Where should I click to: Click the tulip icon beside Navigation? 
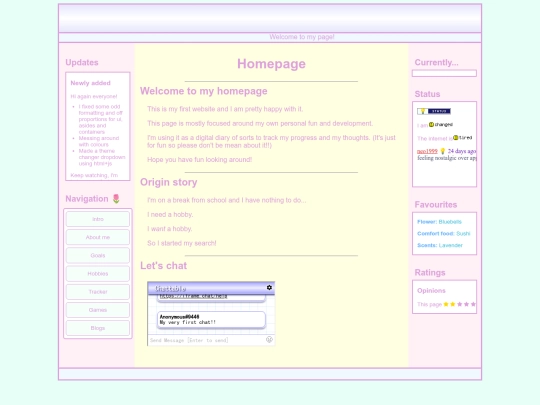pos(116,199)
